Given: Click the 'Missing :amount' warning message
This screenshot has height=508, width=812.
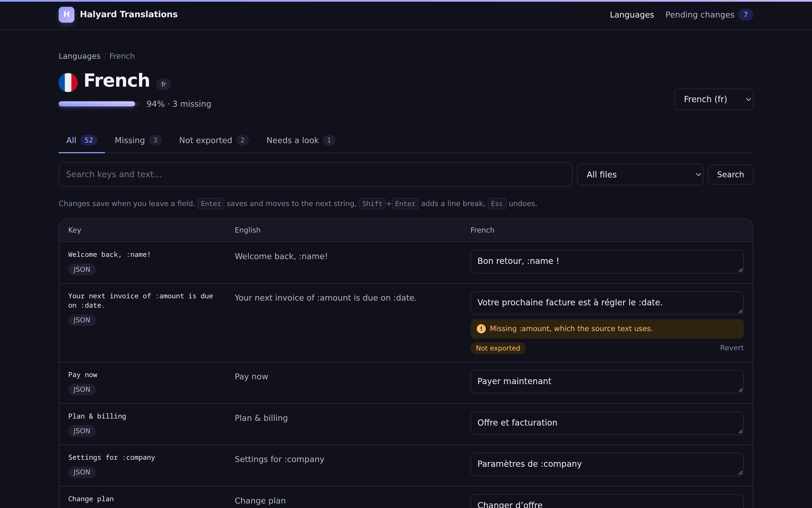Looking at the screenshot, I should pos(607,329).
